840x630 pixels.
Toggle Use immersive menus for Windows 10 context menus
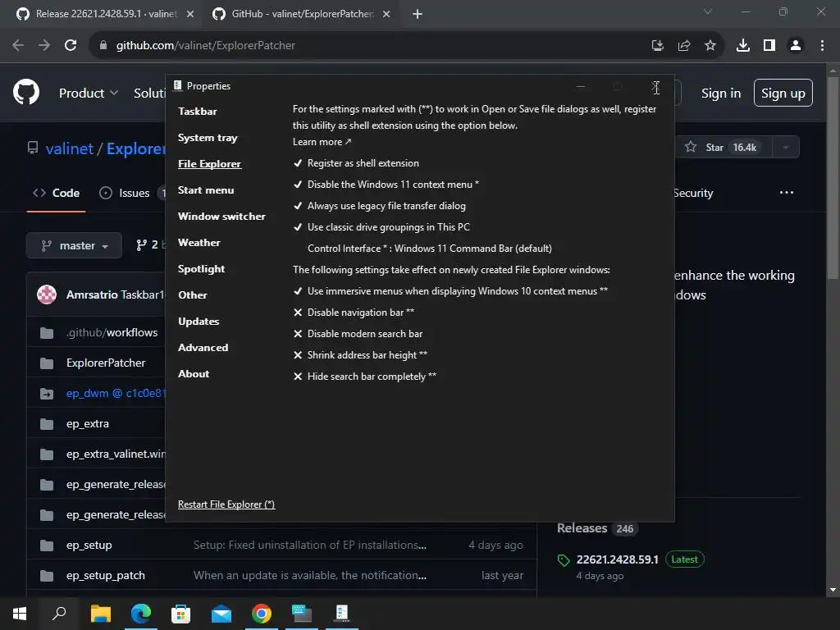pyautogui.click(x=450, y=291)
